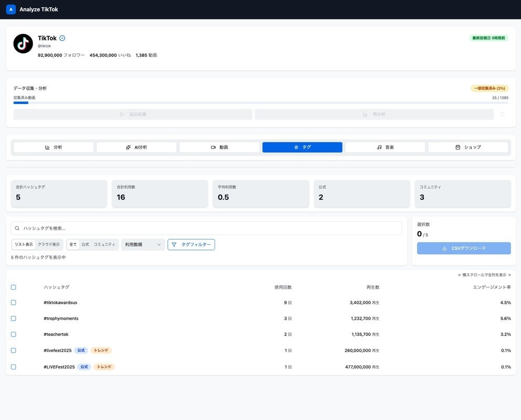Click the #tiktokawardsus hashtag name
This screenshot has height=420, width=521.
coord(60,302)
